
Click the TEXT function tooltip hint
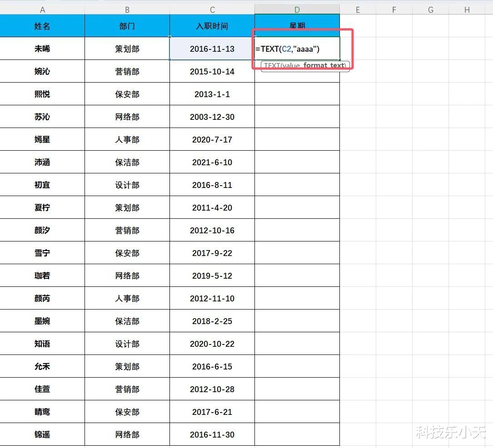pyautogui.click(x=305, y=66)
